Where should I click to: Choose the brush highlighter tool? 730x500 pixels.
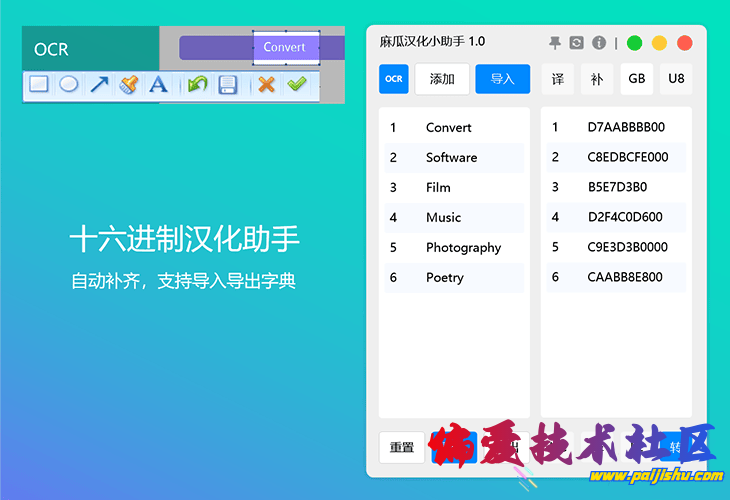pos(128,85)
